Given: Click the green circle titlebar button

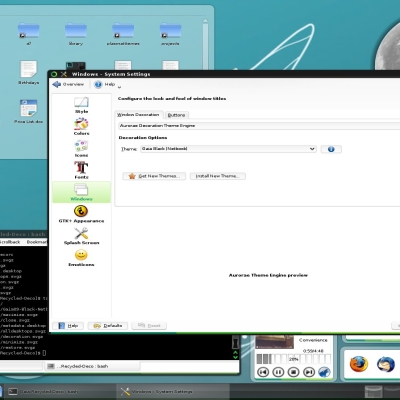Looking at the screenshot, I should pyautogui.click(x=54, y=74).
